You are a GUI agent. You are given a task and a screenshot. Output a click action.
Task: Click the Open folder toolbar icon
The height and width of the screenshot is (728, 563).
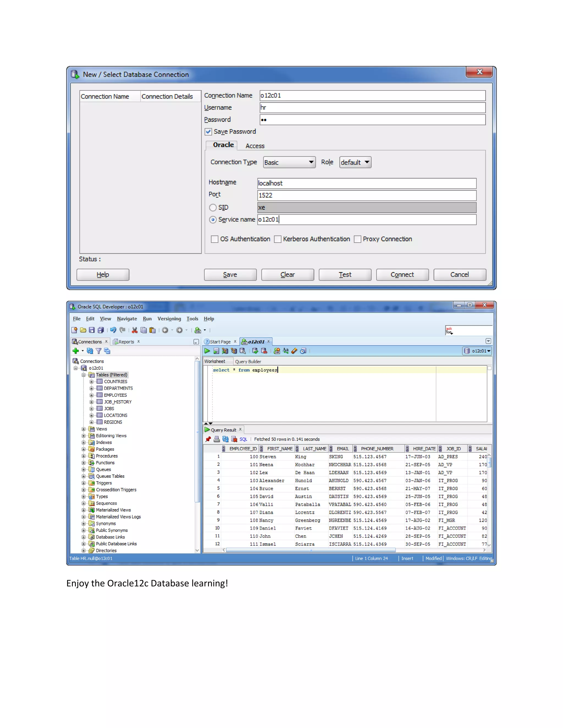pos(83,330)
